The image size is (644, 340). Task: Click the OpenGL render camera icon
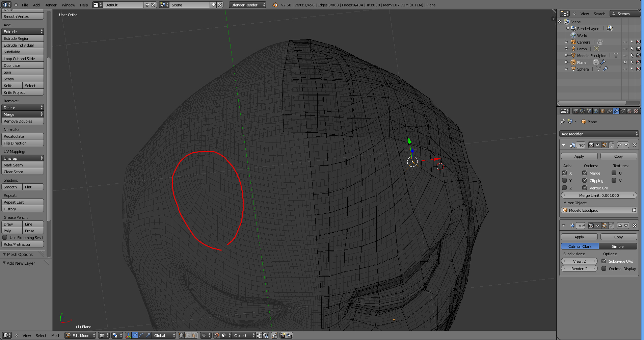pyautogui.click(x=283, y=335)
